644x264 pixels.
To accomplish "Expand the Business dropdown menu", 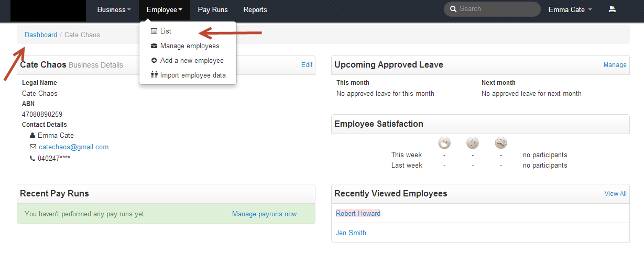I will [x=114, y=9].
